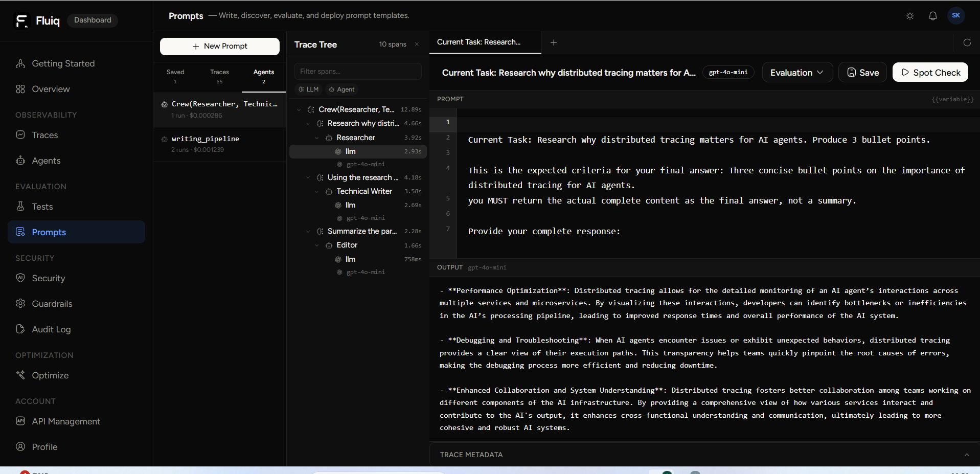Navigate to Tests page
The image size is (980, 474).
[77, 207]
